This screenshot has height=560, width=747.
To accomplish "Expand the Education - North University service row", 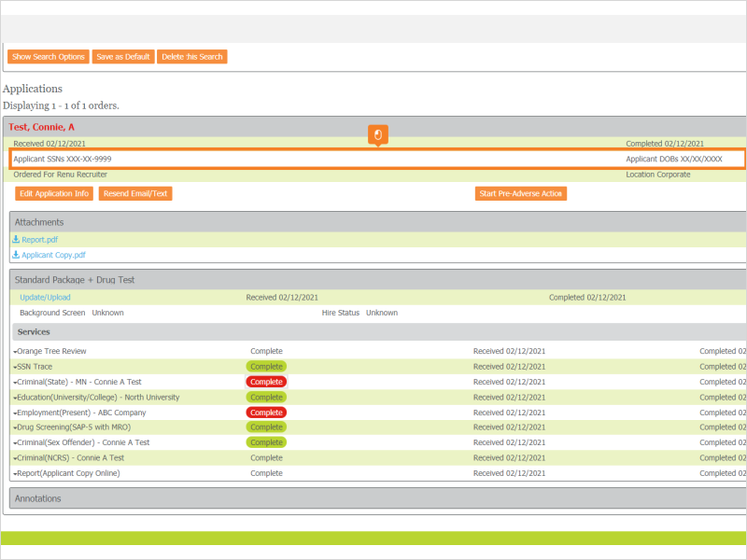I will (13, 397).
